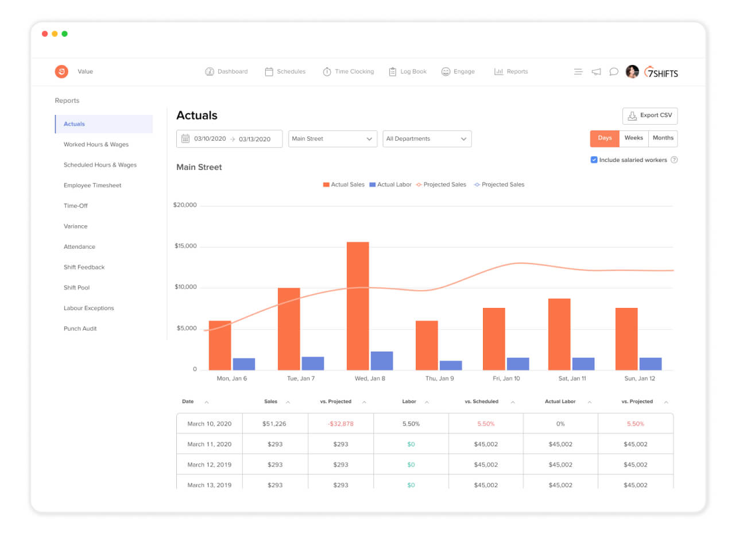743x560 pixels.
Task: Click the help icon beside salaried workers
Action: coord(674,160)
